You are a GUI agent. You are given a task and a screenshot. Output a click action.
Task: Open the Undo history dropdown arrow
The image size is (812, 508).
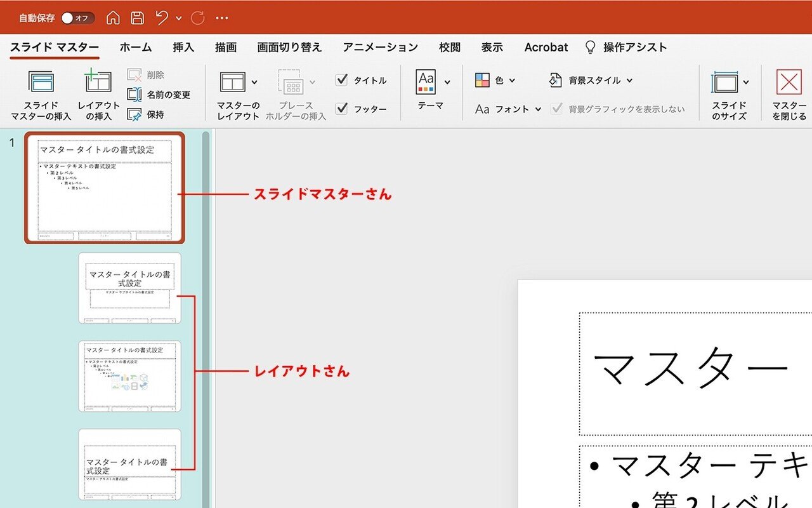[x=179, y=18]
